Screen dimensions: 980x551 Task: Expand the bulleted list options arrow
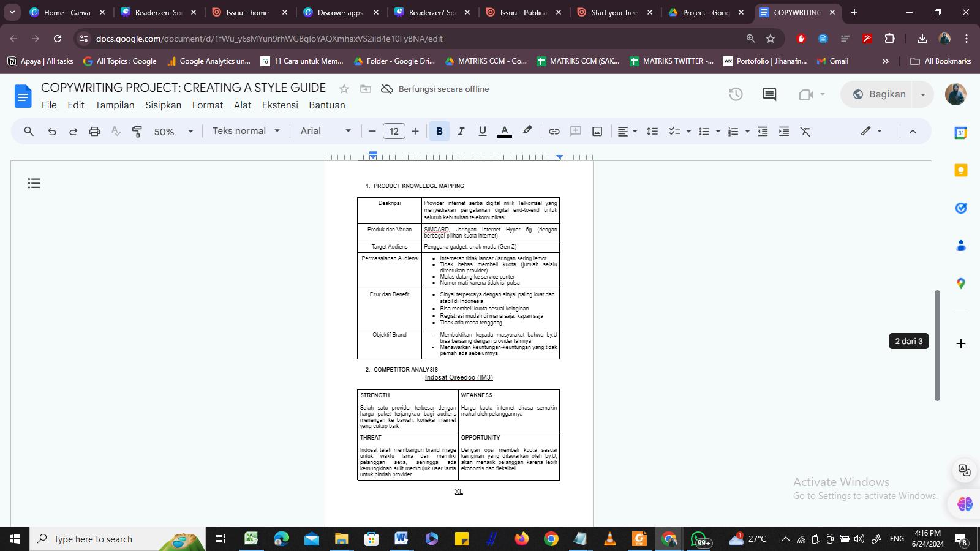click(x=718, y=131)
